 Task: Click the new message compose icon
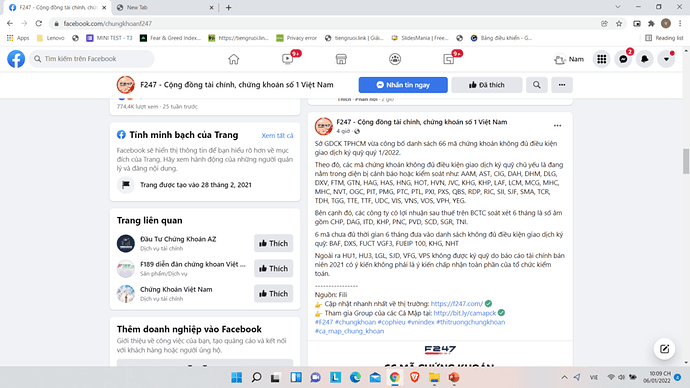tap(664, 349)
